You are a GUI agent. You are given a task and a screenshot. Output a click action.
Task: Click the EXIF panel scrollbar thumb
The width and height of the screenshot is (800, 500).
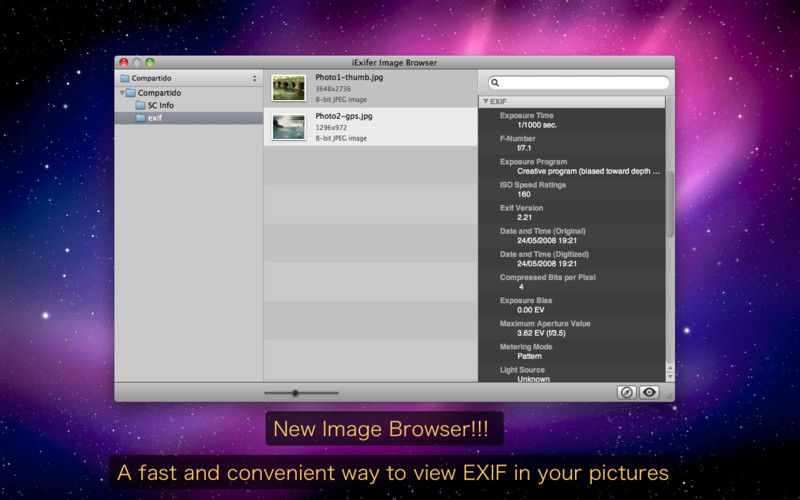click(670, 203)
